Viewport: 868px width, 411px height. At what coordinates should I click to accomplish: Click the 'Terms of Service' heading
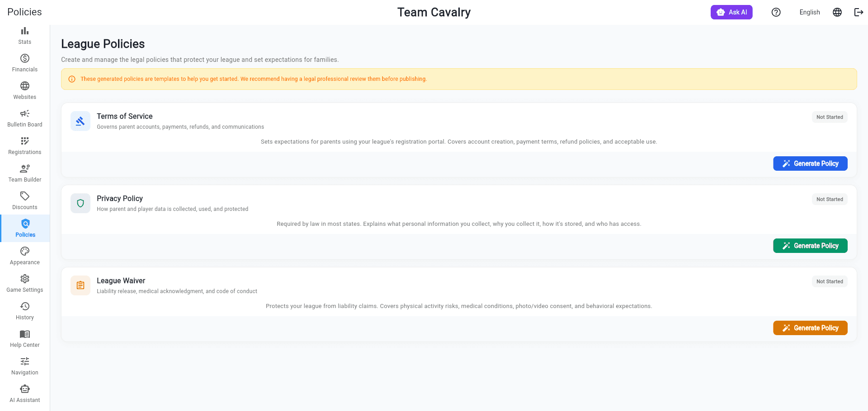125,116
